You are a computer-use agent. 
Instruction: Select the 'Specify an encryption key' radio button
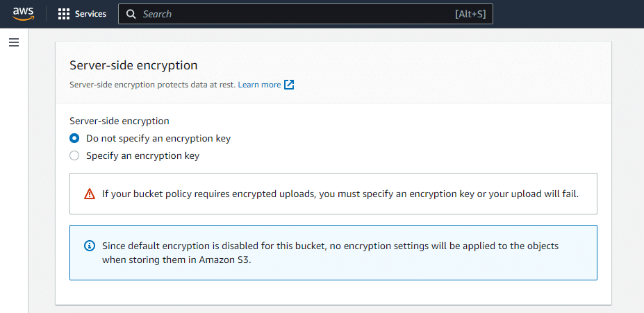tap(74, 156)
